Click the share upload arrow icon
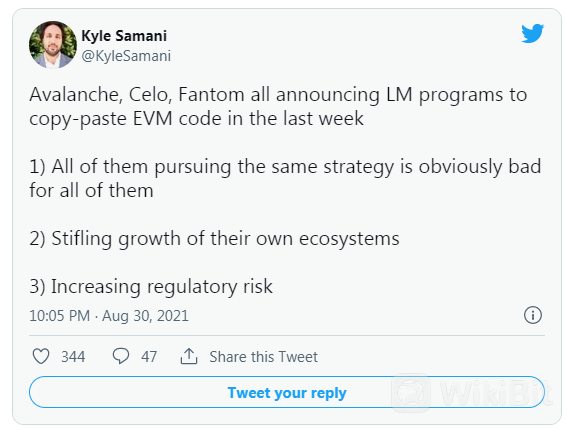The image size is (567, 430). click(x=189, y=356)
